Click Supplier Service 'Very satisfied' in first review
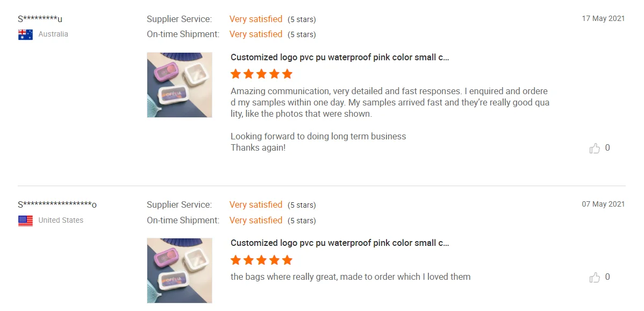The height and width of the screenshot is (311, 644). tap(256, 19)
